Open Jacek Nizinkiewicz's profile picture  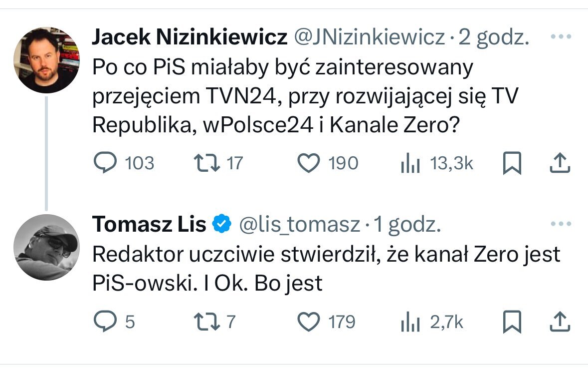[46, 60]
